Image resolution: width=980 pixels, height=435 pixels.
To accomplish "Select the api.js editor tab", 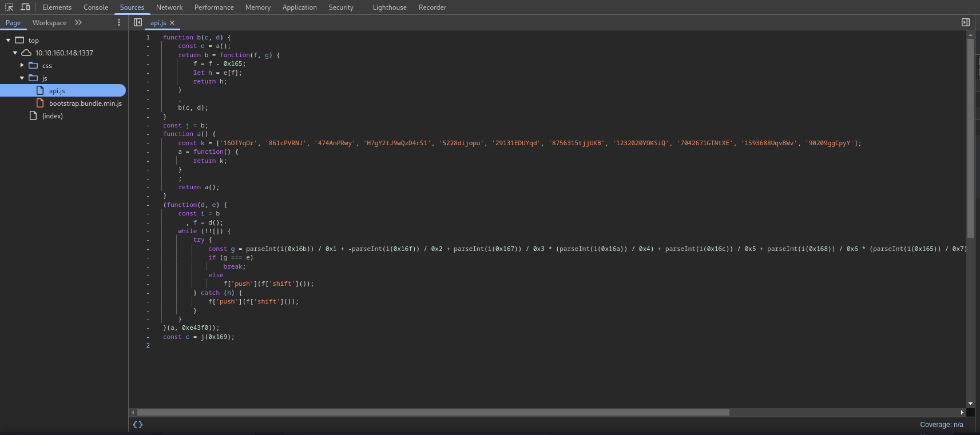I will [x=158, y=23].
